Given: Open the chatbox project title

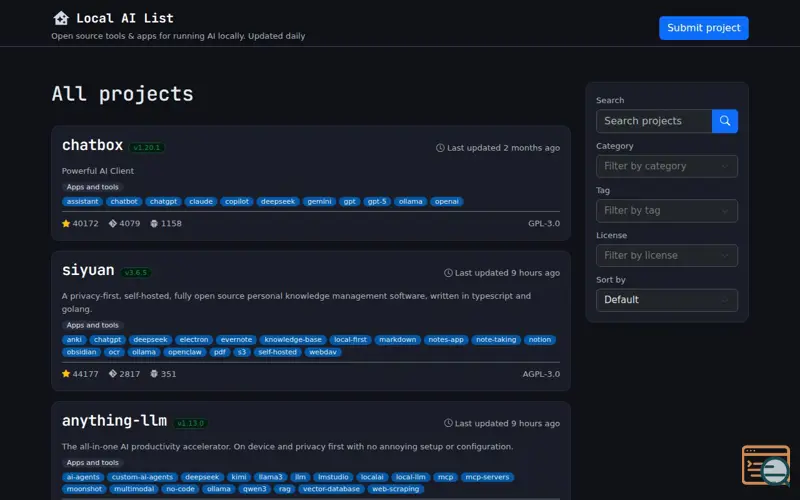Looking at the screenshot, I should (x=92, y=145).
